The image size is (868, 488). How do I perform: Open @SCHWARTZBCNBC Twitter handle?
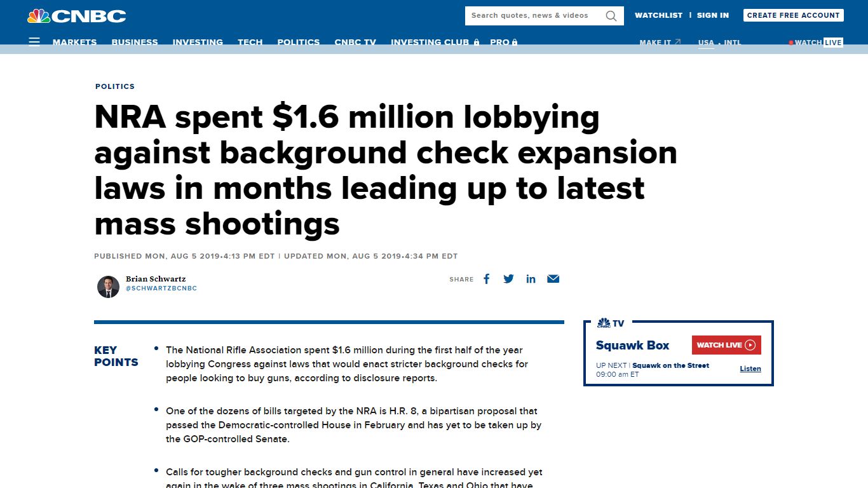tap(161, 288)
